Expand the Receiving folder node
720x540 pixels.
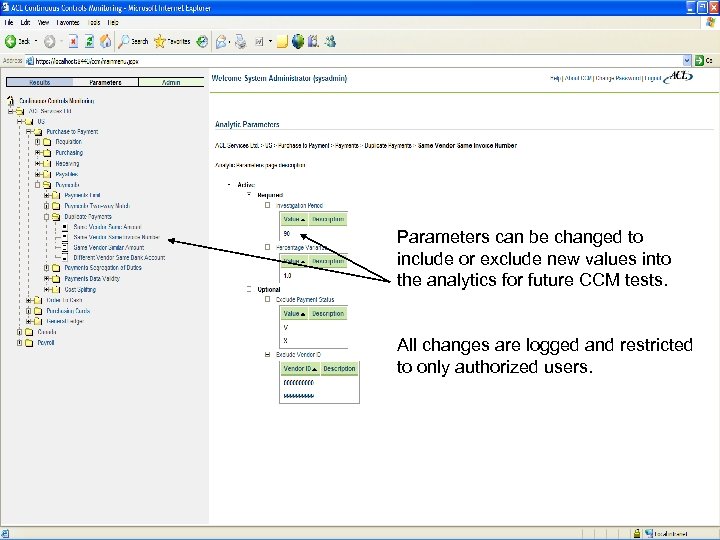point(38,163)
